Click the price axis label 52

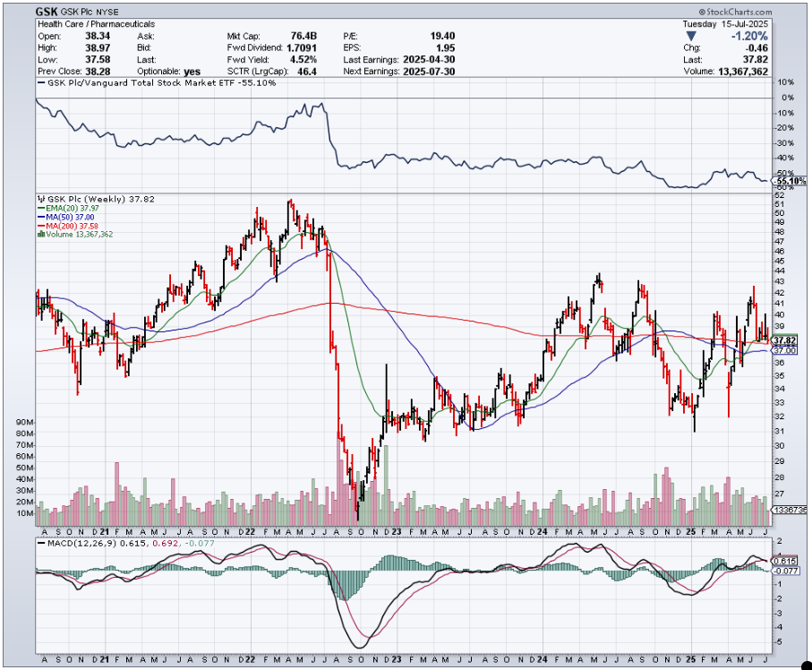pos(780,195)
